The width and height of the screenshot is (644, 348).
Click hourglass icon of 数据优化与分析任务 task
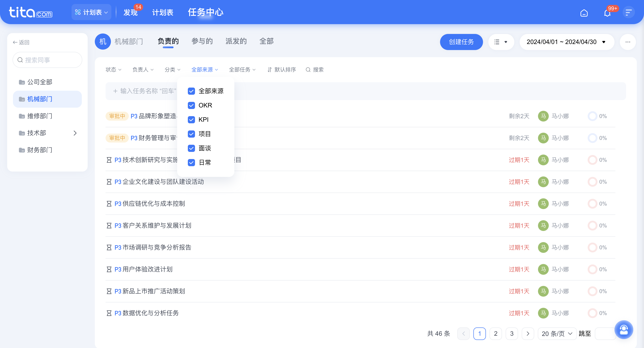[109, 313]
